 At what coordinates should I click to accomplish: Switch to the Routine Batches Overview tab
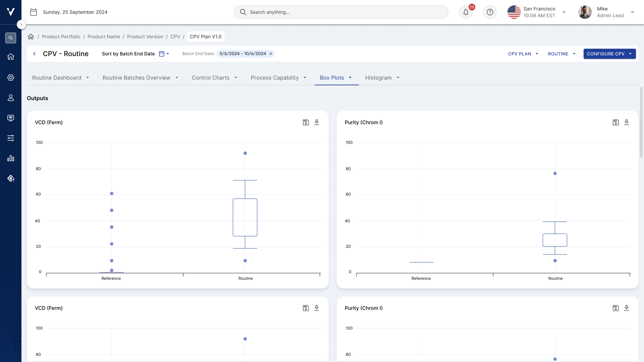tap(141, 78)
